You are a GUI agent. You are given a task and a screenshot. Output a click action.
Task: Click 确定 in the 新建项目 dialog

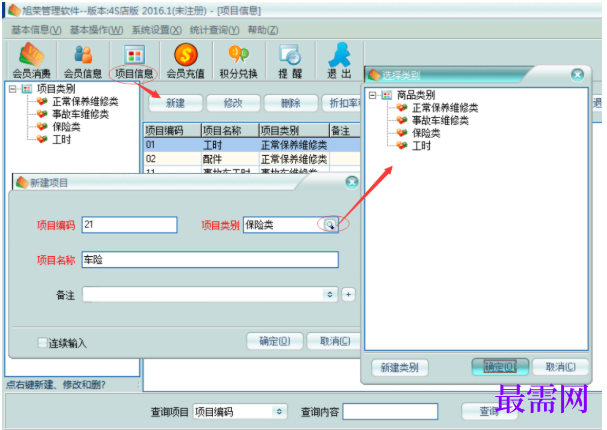tap(274, 341)
